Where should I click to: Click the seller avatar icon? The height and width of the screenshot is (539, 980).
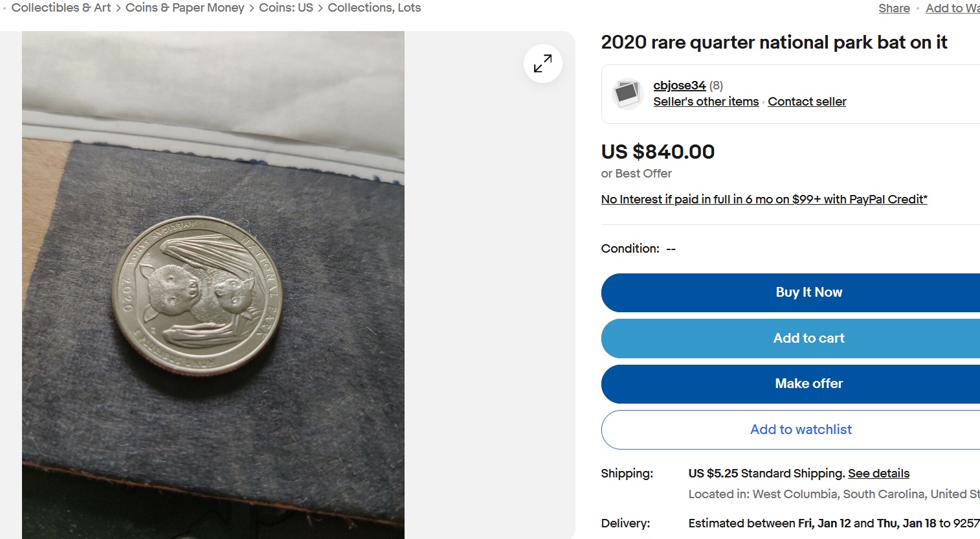click(x=627, y=94)
